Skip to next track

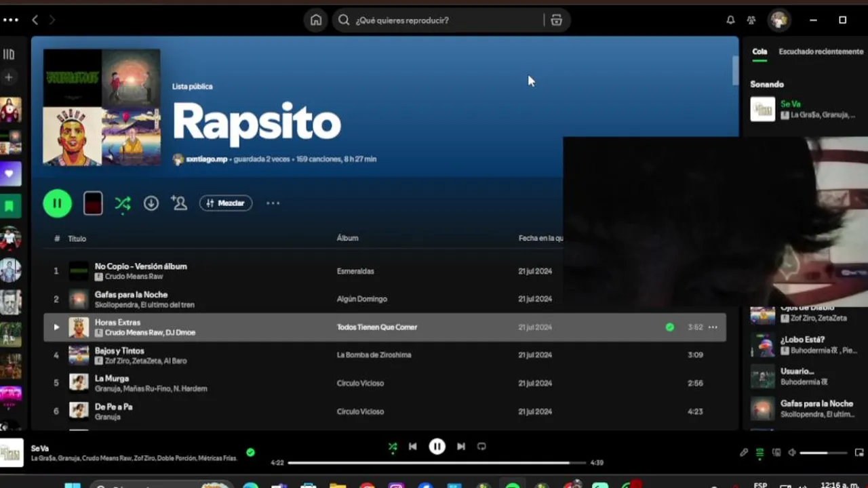(x=461, y=447)
